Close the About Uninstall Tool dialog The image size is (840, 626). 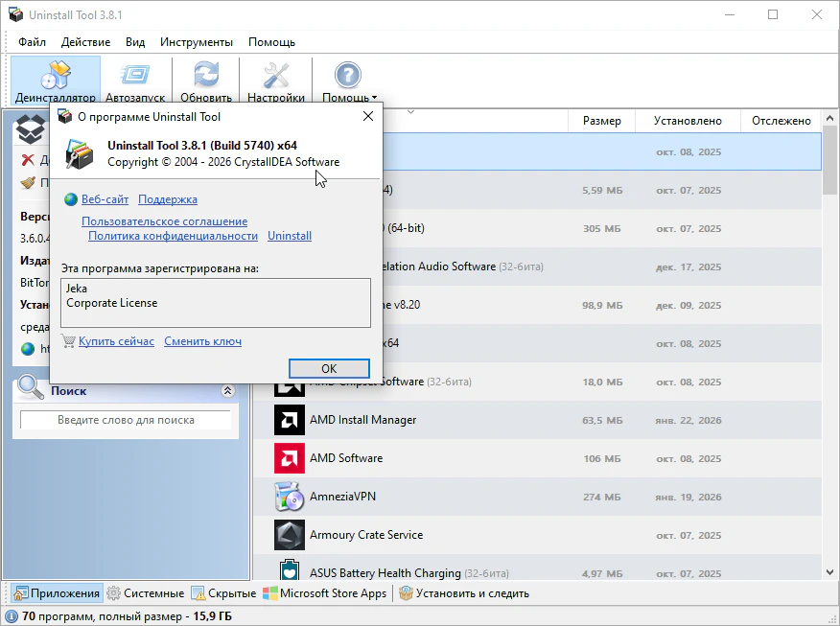point(368,117)
